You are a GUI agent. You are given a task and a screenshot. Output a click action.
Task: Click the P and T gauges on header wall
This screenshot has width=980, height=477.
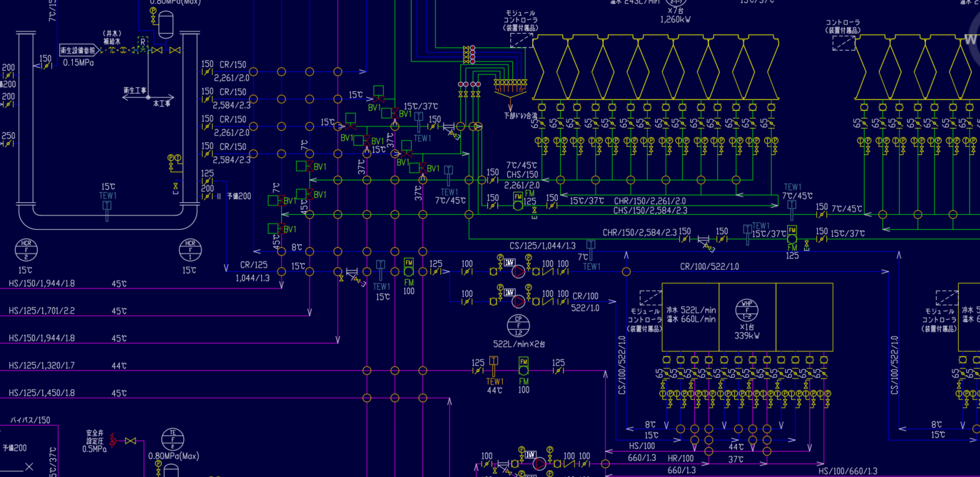(x=174, y=159)
